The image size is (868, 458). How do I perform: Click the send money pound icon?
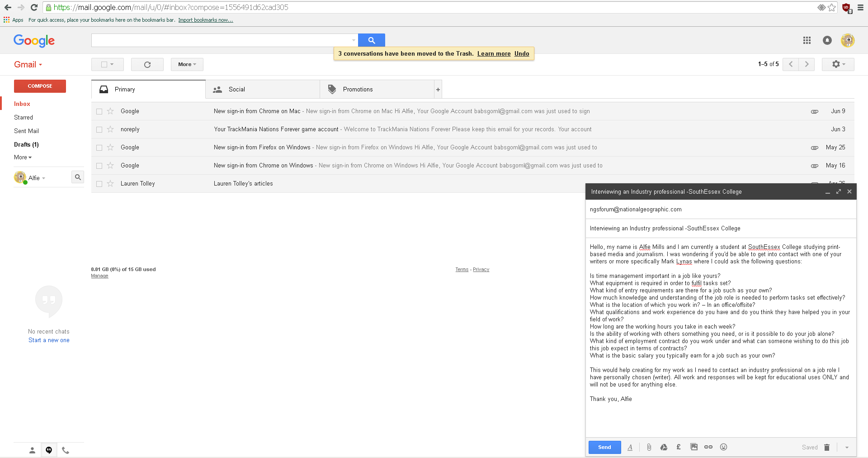(679, 447)
